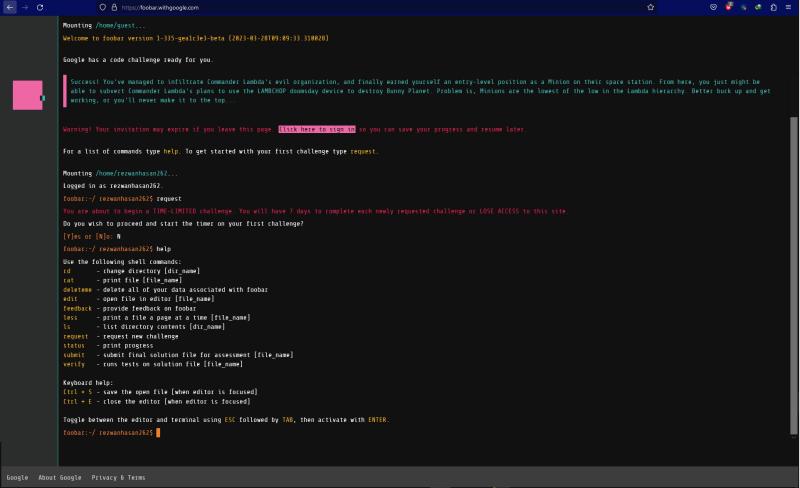Click the 'Ctrl + S' keyboard shortcut text
The image size is (800, 488).
[78, 392]
